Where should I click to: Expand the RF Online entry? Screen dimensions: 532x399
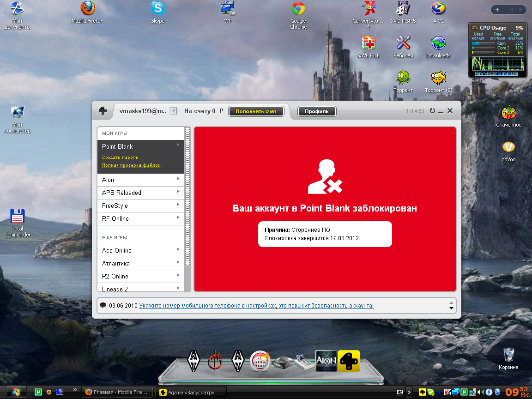coord(178,218)
